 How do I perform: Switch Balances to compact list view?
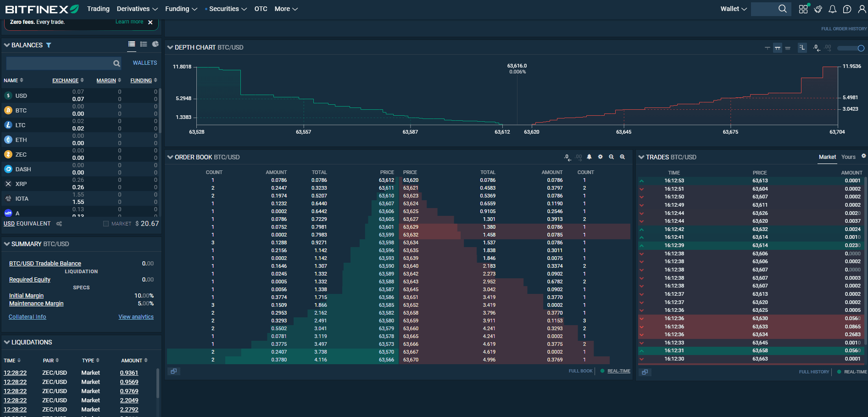[x=132, y=44]
